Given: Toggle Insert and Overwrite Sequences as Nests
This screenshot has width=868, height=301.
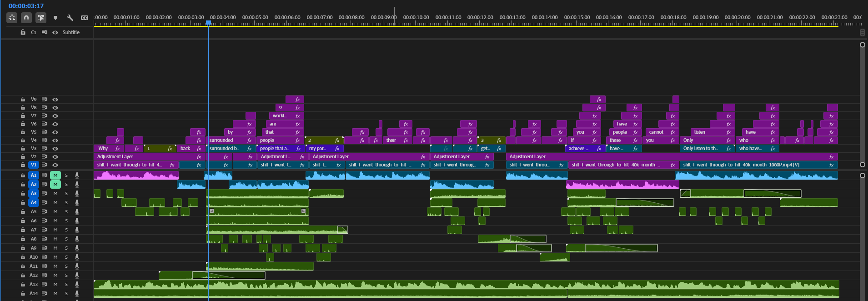Looking at the screenshot, I should click(12, 18).
